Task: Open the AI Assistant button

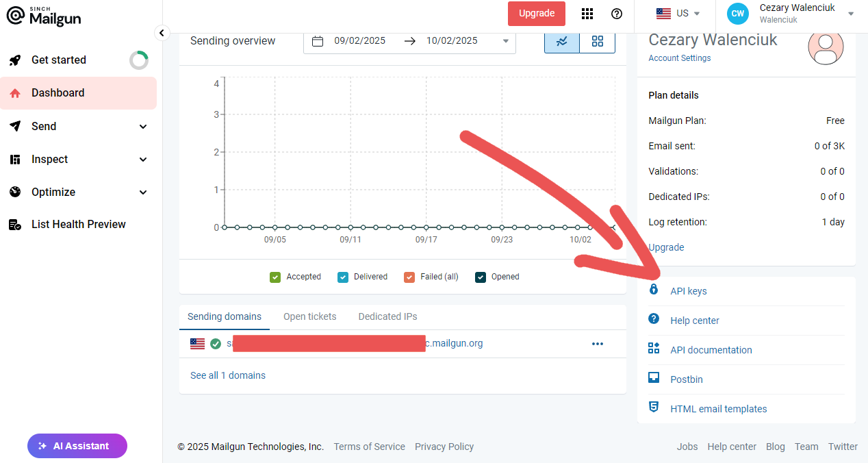Action: 77,446
